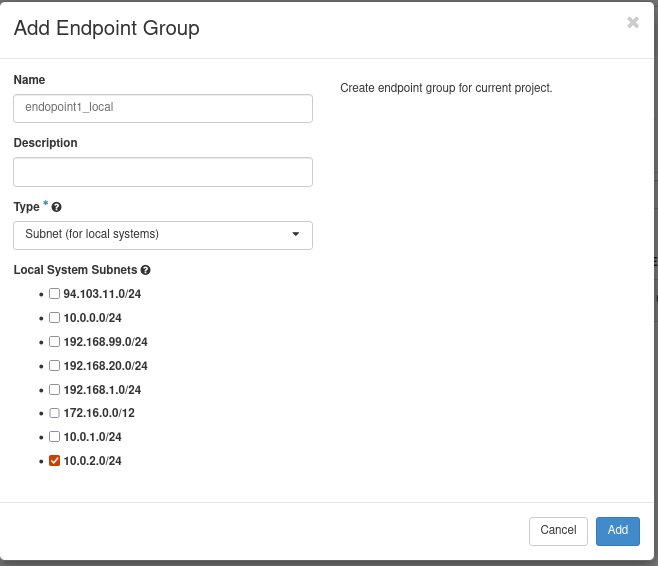The width and height of the screenshot is (658, 566).
Task: Select the 192.168.99.0/24 subnet checkbox
Action: [x=55, y=342]
